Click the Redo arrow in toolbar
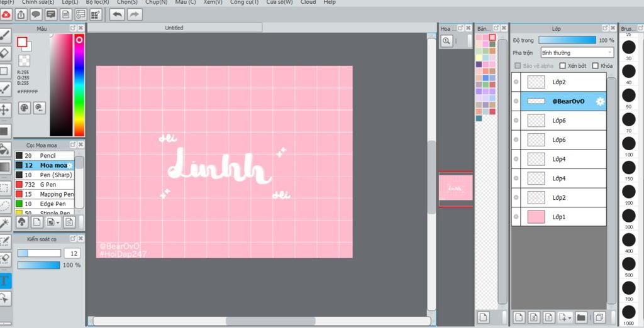644x328 pixels. tap(135, 15)
